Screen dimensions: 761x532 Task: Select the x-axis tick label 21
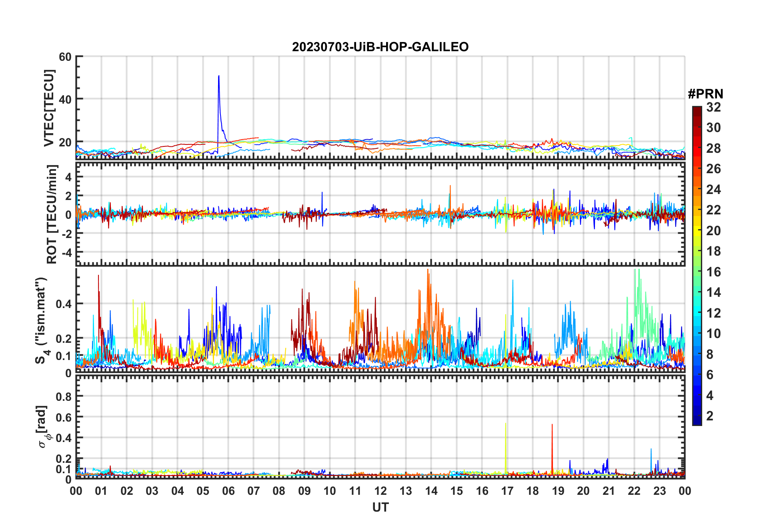pyautogui.click(x=609, y=491)
